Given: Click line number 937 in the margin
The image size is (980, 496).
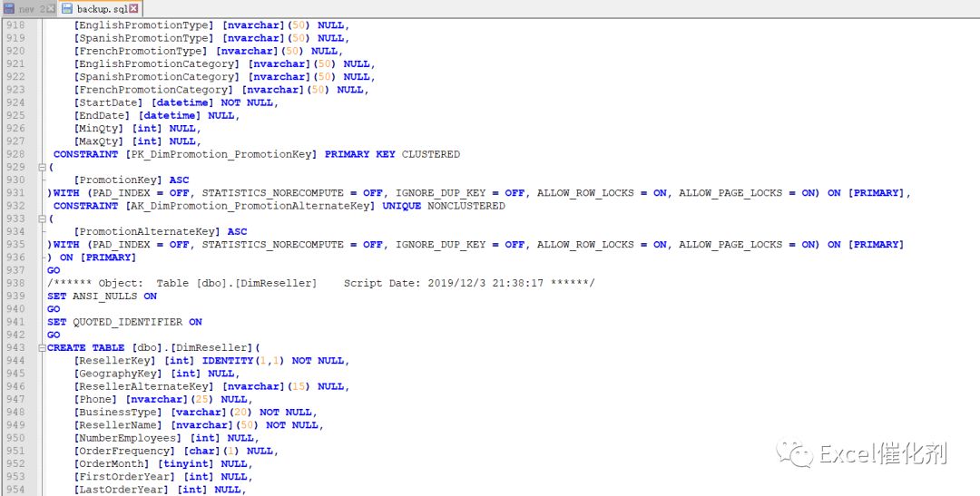Looking at the screenshot, I should (x=15, y=270).
